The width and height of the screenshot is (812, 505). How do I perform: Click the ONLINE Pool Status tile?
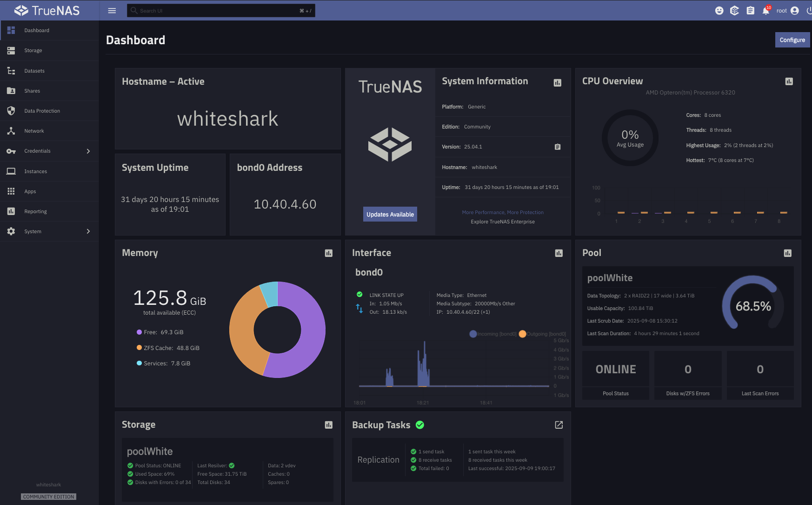pyautogui.click(x=616, y=375)
